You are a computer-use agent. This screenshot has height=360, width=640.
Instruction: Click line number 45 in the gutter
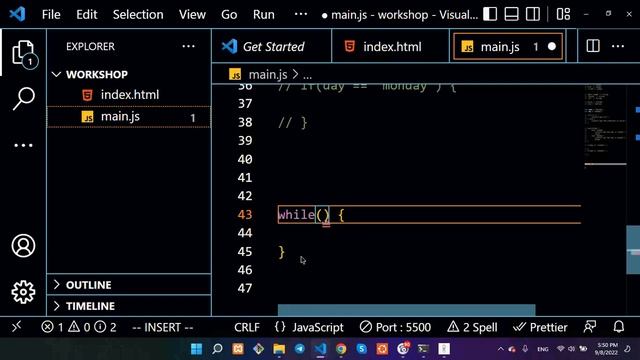click(245, 251)
